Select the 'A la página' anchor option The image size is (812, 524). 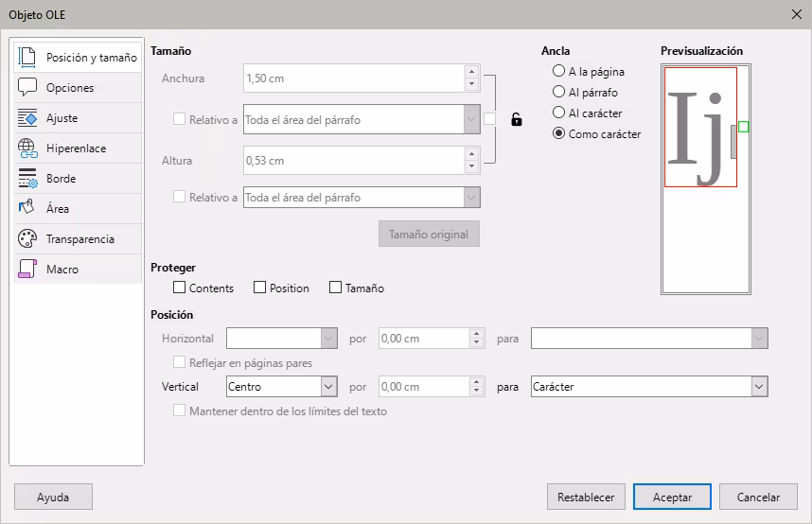coord(558,71)
